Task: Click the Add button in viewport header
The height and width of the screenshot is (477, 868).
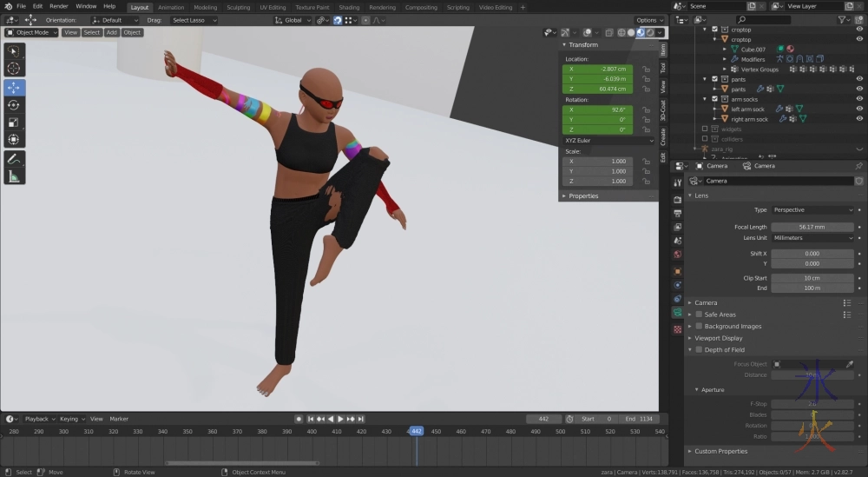Action: tap(111, 32)
